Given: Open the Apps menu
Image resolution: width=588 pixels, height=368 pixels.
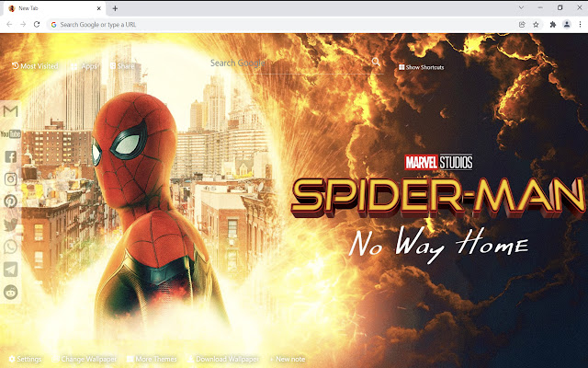Looking at the screenshot, I should [85, 66].
